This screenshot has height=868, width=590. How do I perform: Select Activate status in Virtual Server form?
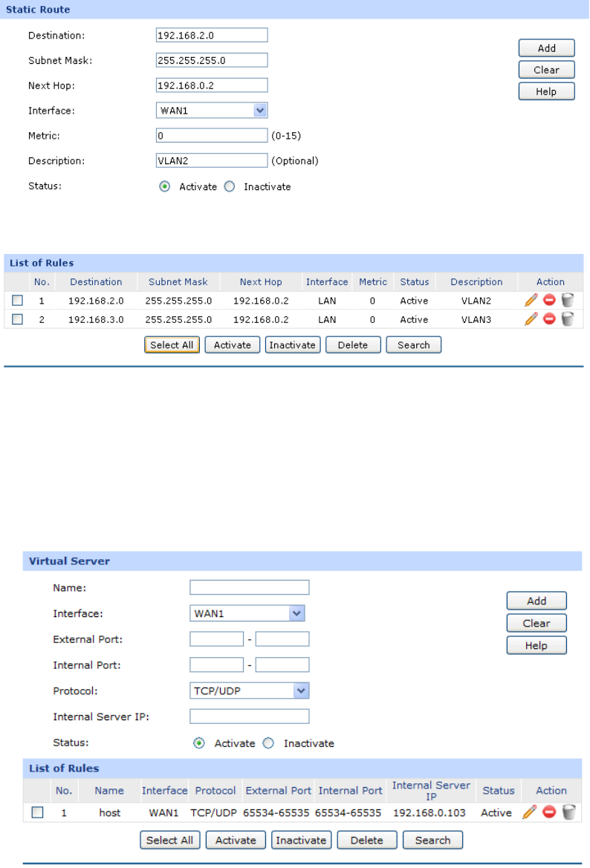tap(199, 743)
